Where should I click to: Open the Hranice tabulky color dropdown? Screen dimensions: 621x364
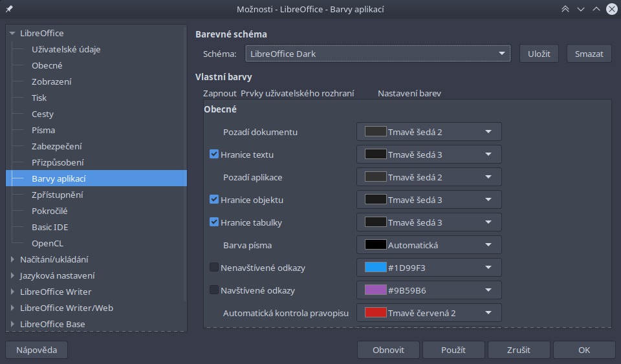[x=429, y=222]
